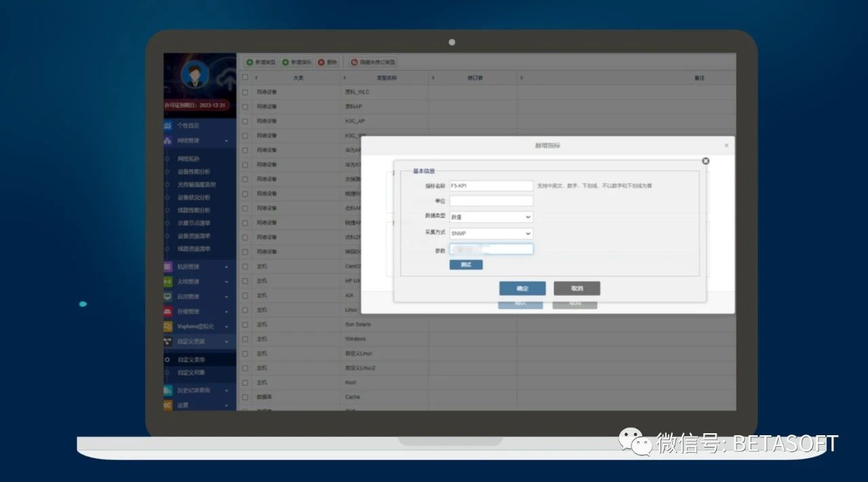
Task: Click the 存储管理 red sidebar icon
Action: [168, 312]
